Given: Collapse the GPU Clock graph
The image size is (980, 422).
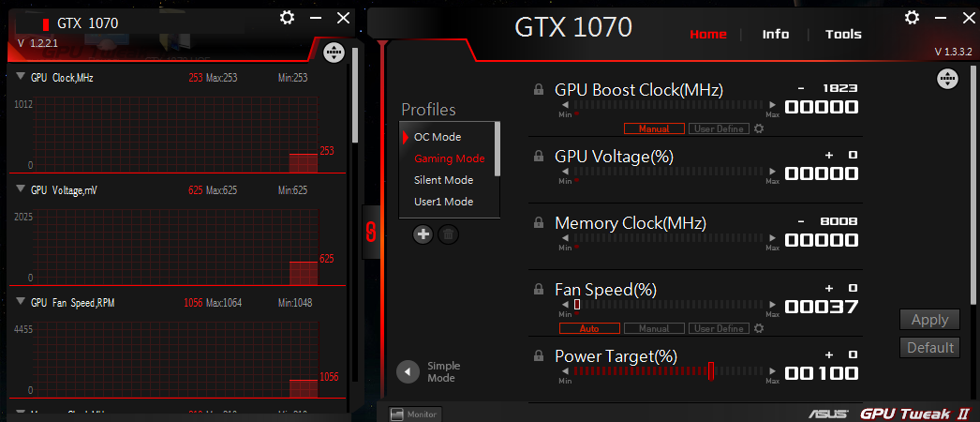Looking at the screenshot, I should tap(21, 77).
